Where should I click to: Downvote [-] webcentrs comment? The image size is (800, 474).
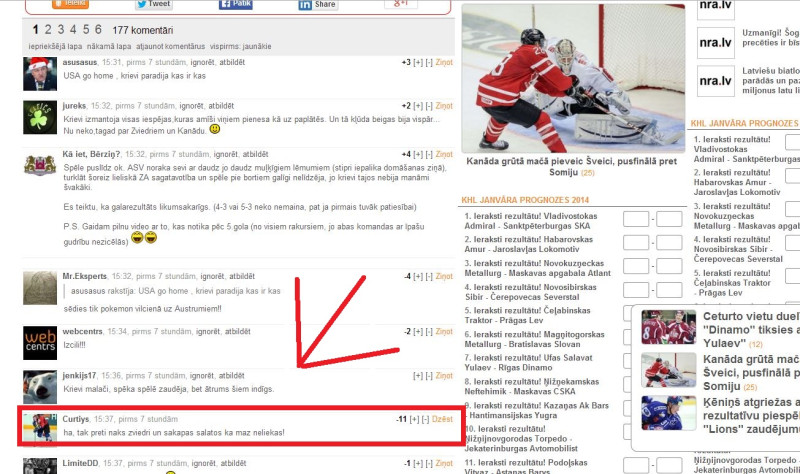429,331
